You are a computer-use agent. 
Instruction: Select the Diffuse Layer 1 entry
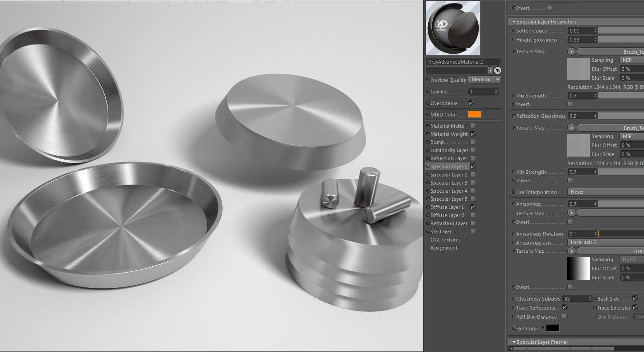447,207
